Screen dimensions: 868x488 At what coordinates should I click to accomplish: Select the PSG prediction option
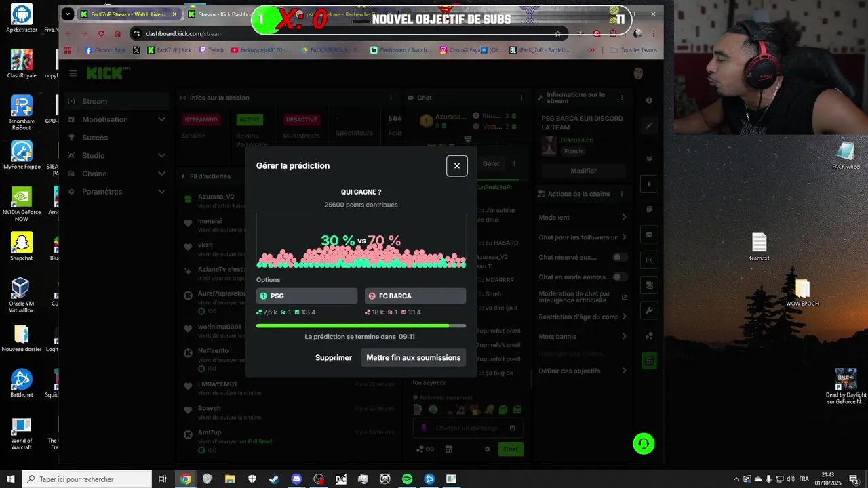[307, 296]
